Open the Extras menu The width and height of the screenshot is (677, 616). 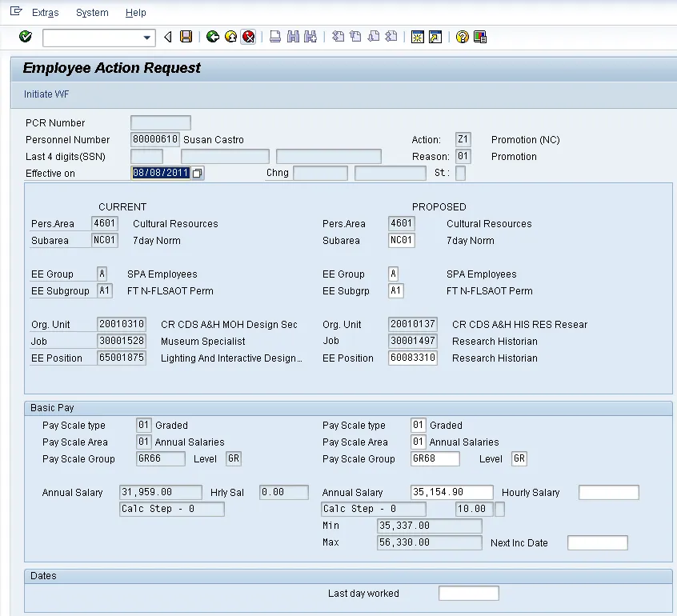[x=45, y=13]
